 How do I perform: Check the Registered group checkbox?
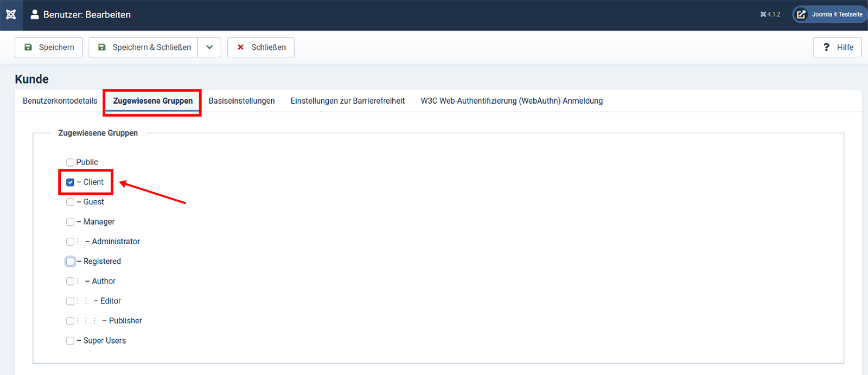pyautogui.click(x=70, y=262)
